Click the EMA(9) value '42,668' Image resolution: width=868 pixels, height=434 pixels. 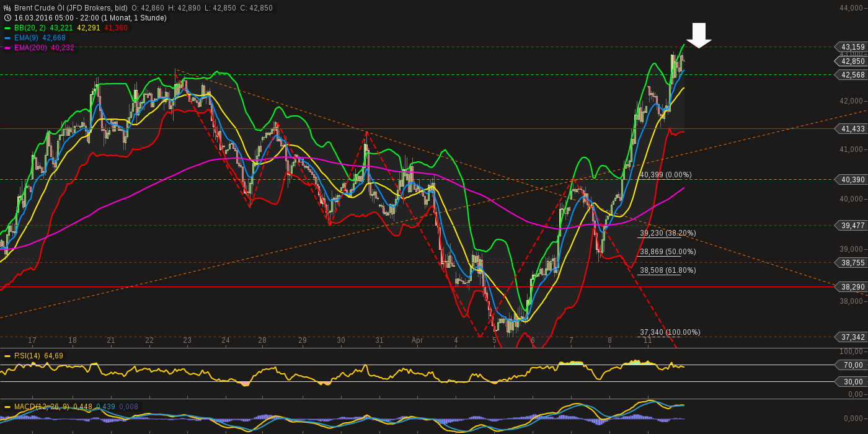pos(54,38)
